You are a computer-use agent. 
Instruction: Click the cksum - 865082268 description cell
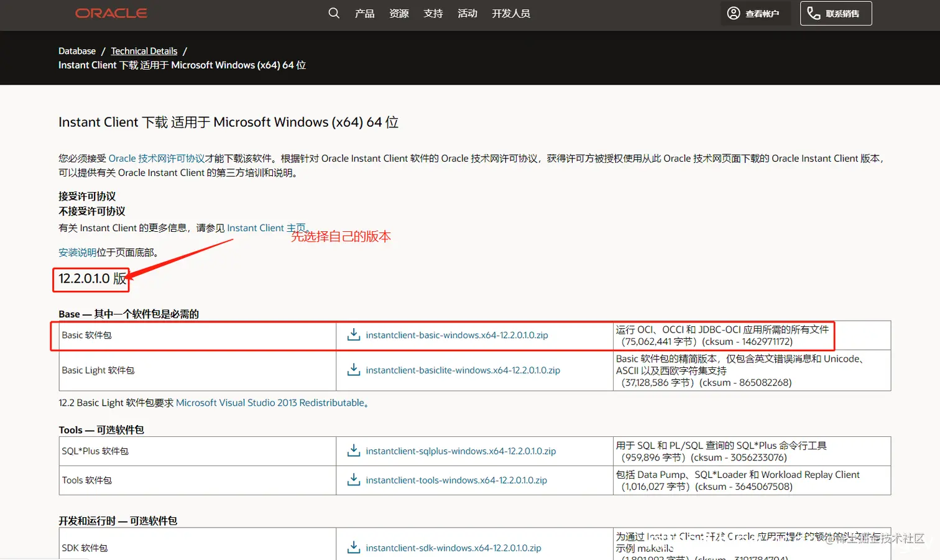coord(752,370)
